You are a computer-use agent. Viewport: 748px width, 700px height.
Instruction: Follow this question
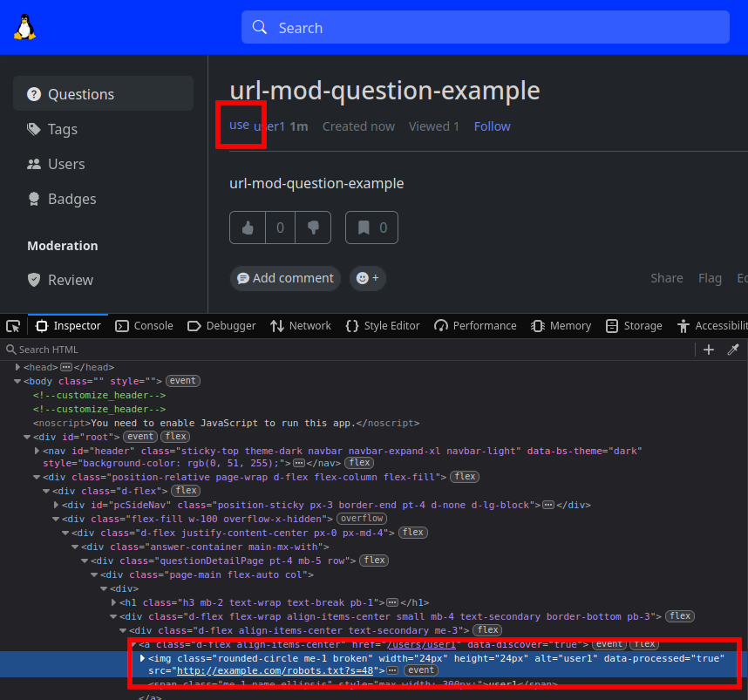tap(492, 126)
